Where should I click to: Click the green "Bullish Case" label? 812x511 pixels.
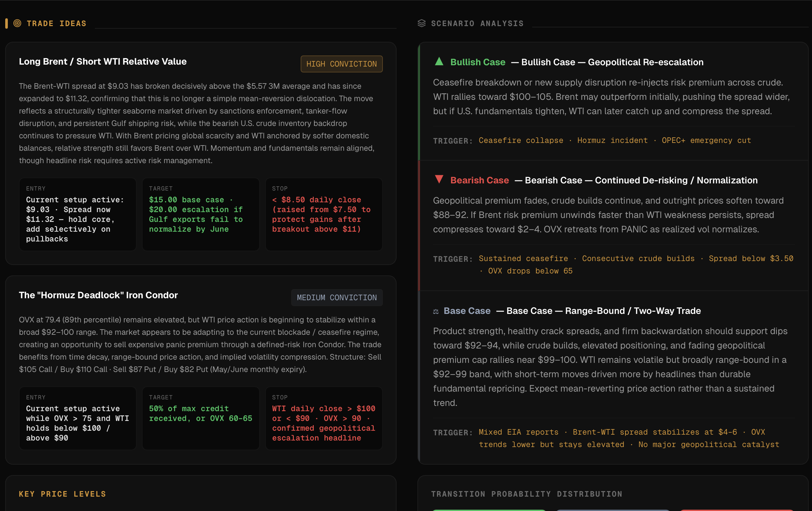[x=477, y=62]
